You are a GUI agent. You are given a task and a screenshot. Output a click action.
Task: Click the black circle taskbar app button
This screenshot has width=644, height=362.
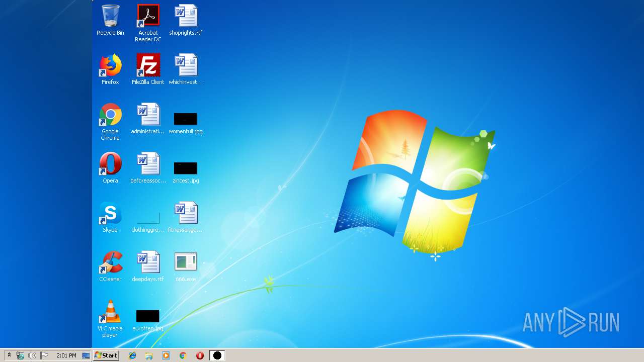click(x=217, y=355)
